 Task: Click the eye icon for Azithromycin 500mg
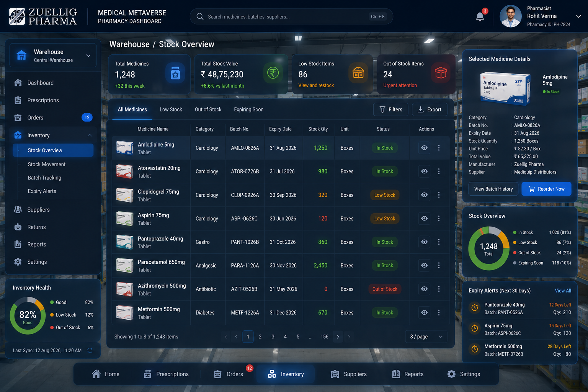(424, 289)
